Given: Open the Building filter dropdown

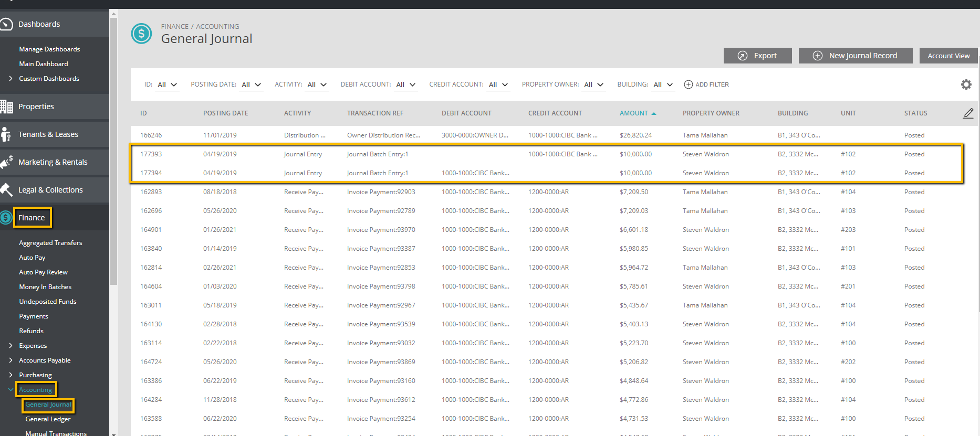Looking at the screenshot, I should (663, 84).
